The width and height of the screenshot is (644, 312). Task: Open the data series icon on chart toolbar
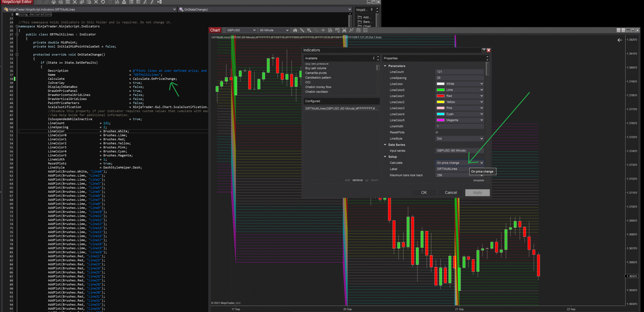pos(344,30)
